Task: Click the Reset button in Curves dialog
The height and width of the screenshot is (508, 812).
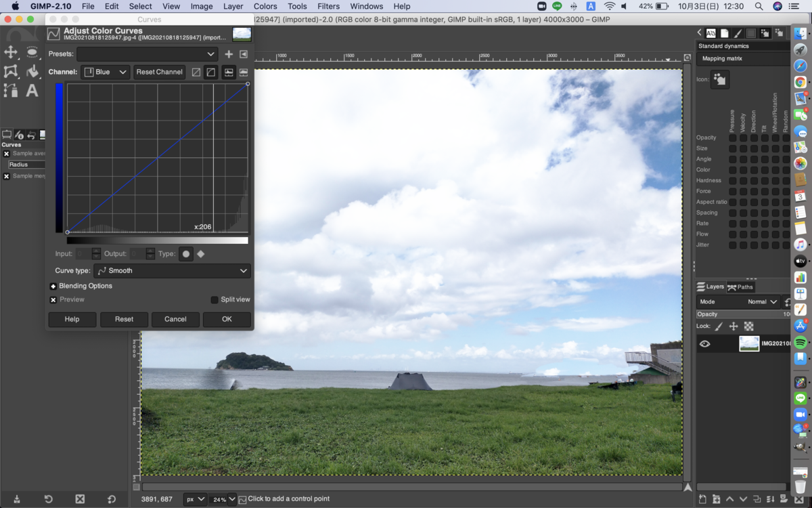Action: (x=124, y=319)
